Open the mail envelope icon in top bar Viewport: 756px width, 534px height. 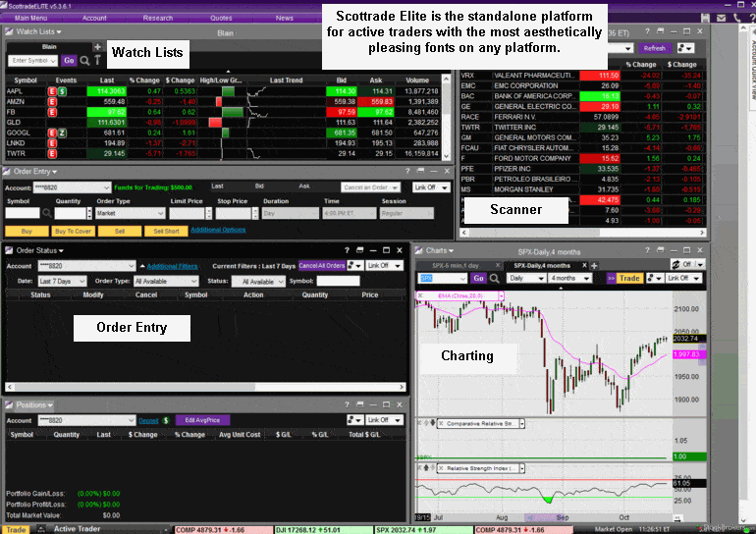pos(722,18)
